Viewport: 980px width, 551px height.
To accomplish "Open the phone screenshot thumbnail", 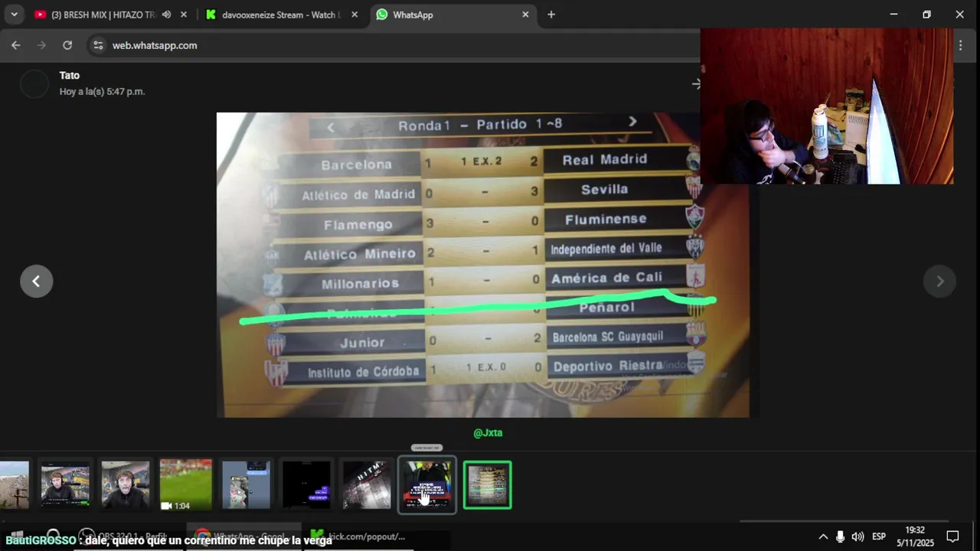I will point(246,484).
